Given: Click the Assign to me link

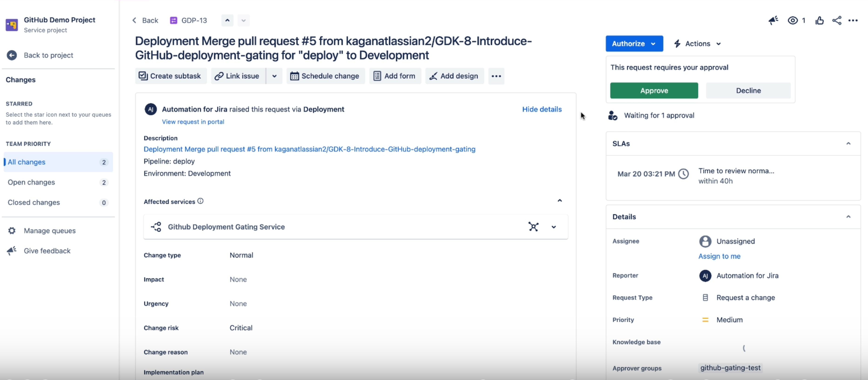Looking at the screenshot, I should (x=719, y=256).
